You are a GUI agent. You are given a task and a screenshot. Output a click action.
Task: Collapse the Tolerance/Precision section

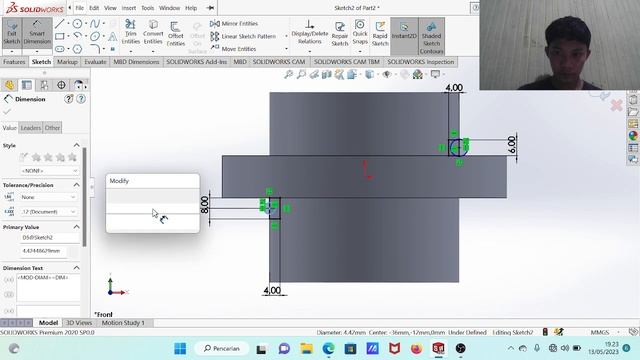tap(76, 185)
